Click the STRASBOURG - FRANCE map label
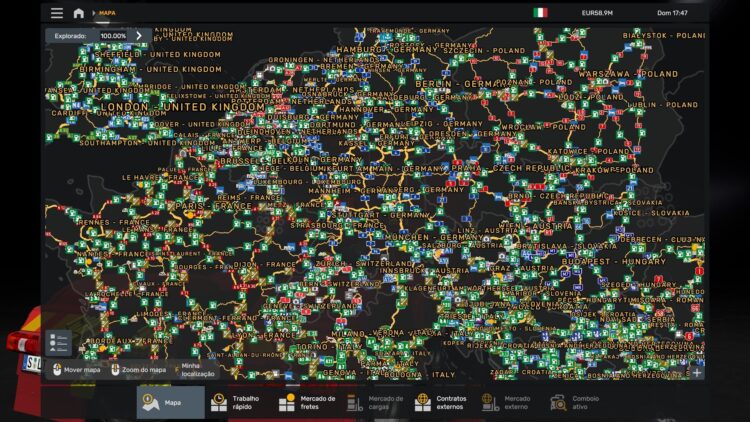The width and height of the screenshot is (750, 422). point(337,225)
